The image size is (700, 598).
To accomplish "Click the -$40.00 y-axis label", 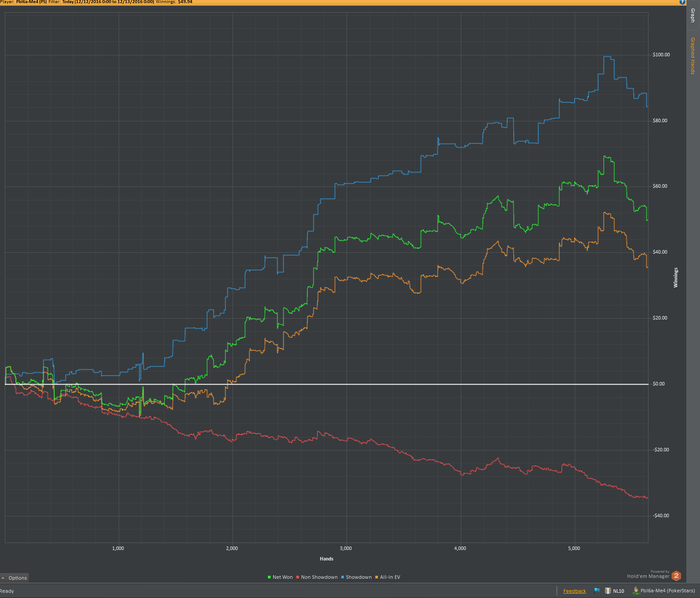I will 661,516.
